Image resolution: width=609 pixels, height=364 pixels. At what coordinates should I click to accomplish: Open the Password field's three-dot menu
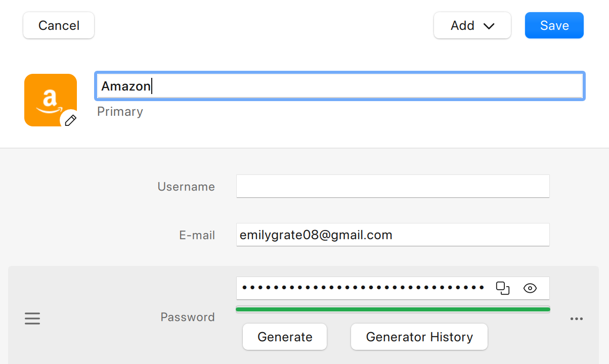click(x=577, y=319)
